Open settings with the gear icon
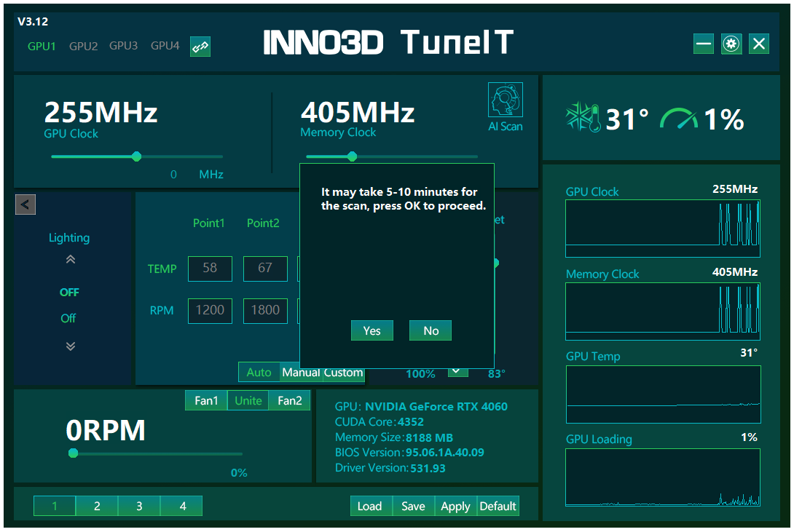 coord(731,44)
